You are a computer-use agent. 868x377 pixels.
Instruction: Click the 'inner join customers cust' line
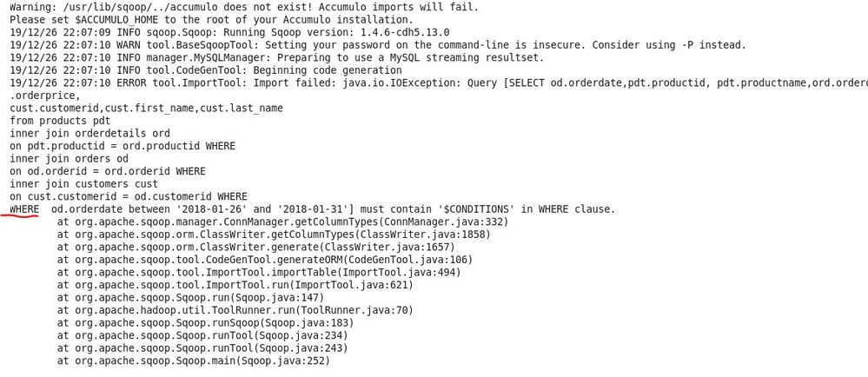(83, 184)
